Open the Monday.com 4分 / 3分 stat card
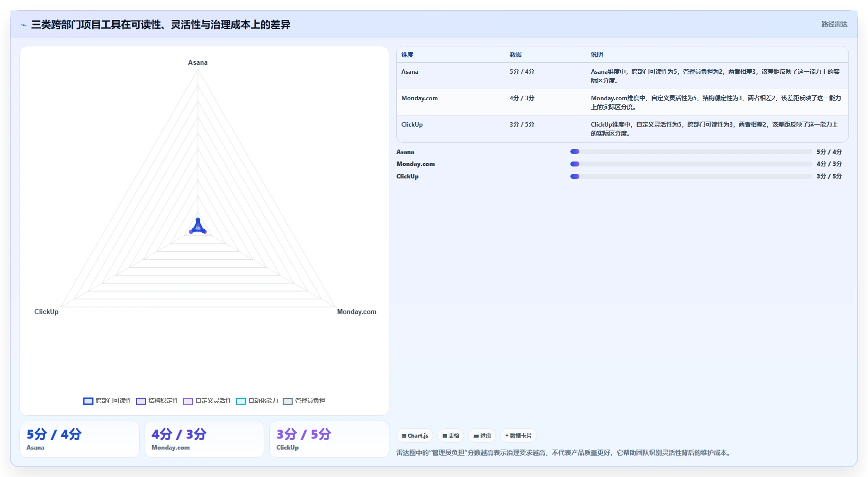The height and width of the screenshot is (477, 868). click(204, 439)
